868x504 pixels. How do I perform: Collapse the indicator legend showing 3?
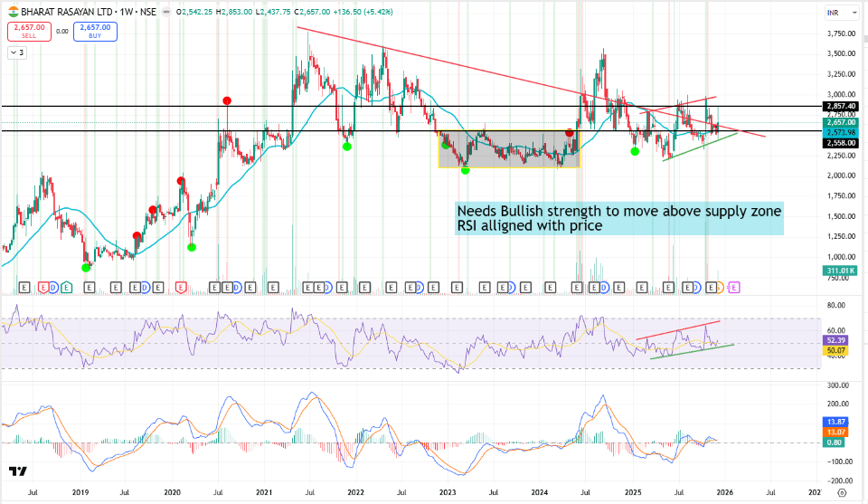17,52
